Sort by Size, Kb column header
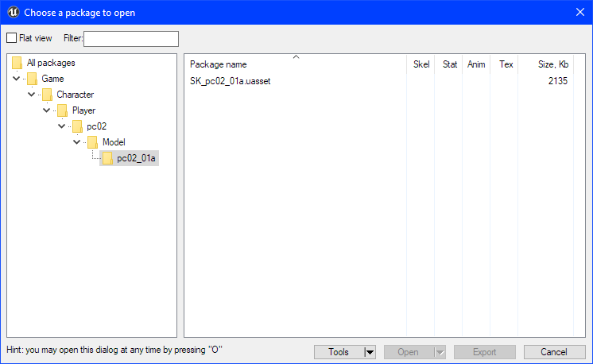This screenshot has height=364, width=593. (546, 64)
